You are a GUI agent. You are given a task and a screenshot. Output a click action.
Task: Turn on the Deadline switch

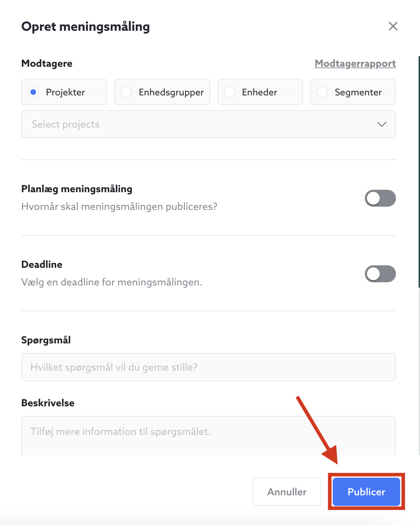point(380,274)
